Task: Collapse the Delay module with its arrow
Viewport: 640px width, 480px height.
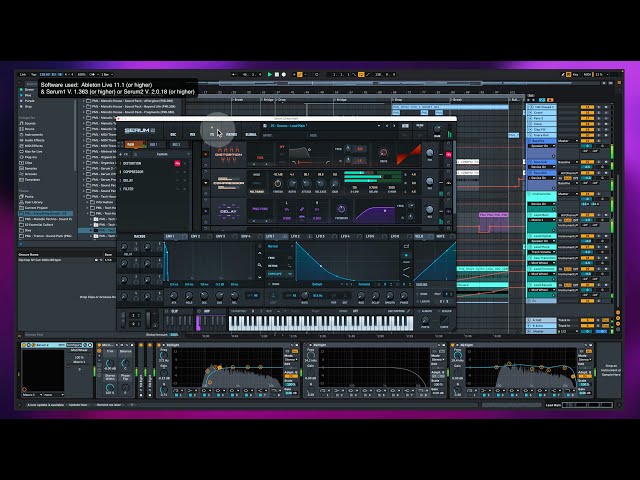Action: (x=206, y=211)
